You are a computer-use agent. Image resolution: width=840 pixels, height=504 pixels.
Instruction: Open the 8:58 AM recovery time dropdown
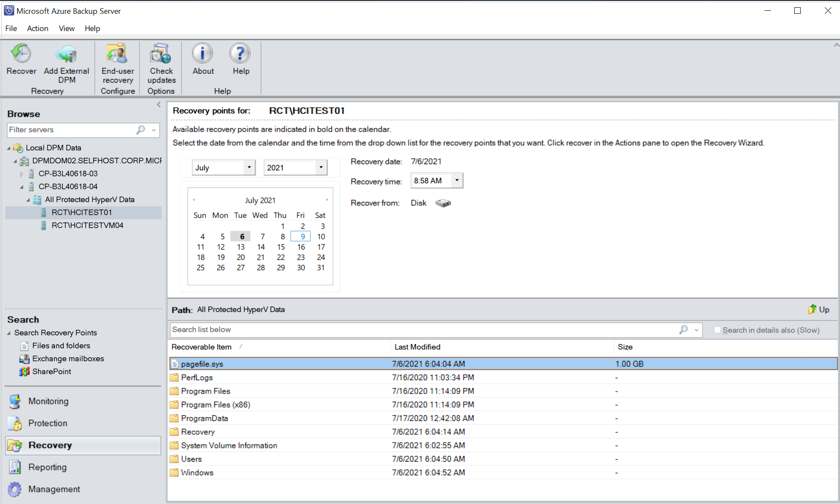457,180
